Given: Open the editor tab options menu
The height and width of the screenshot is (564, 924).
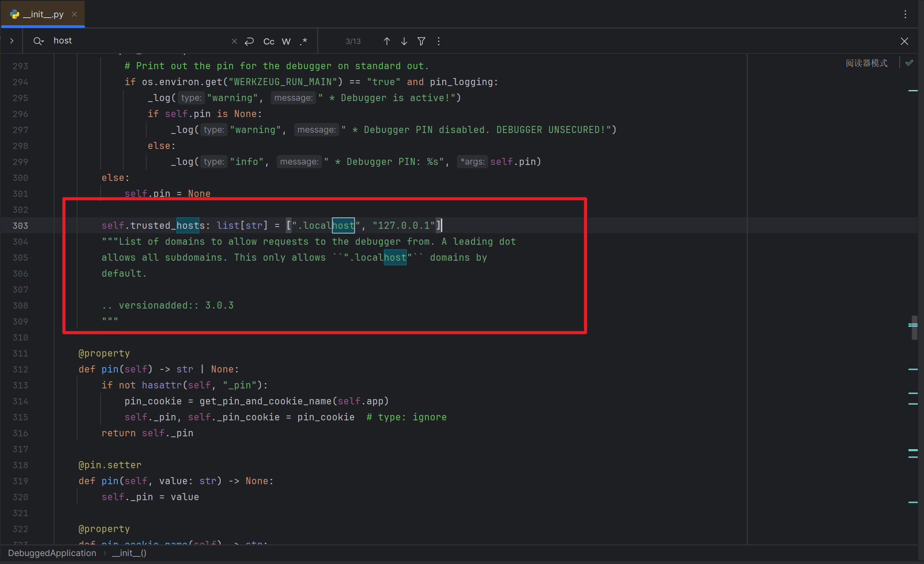Looking at the screenshot, I should 905,14.
